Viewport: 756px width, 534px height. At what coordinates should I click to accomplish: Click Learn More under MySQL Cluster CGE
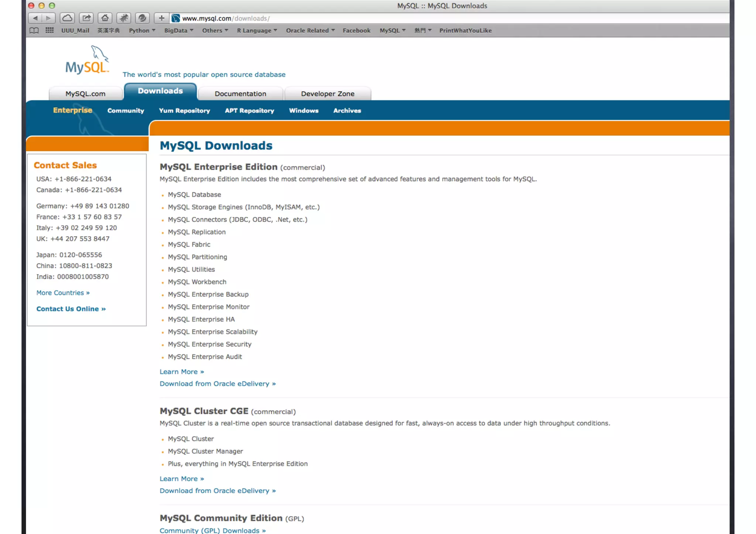(x=182, y=479)
